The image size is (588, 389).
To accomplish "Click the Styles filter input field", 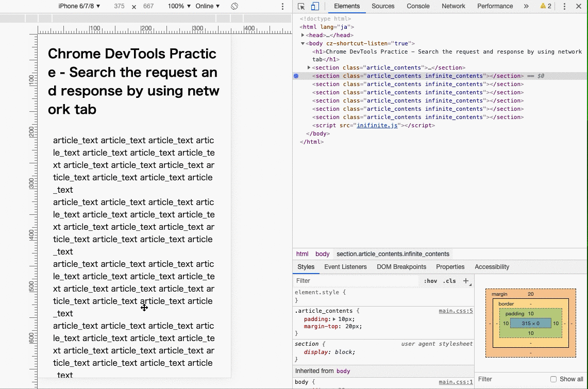I will [x=356, y=281].
